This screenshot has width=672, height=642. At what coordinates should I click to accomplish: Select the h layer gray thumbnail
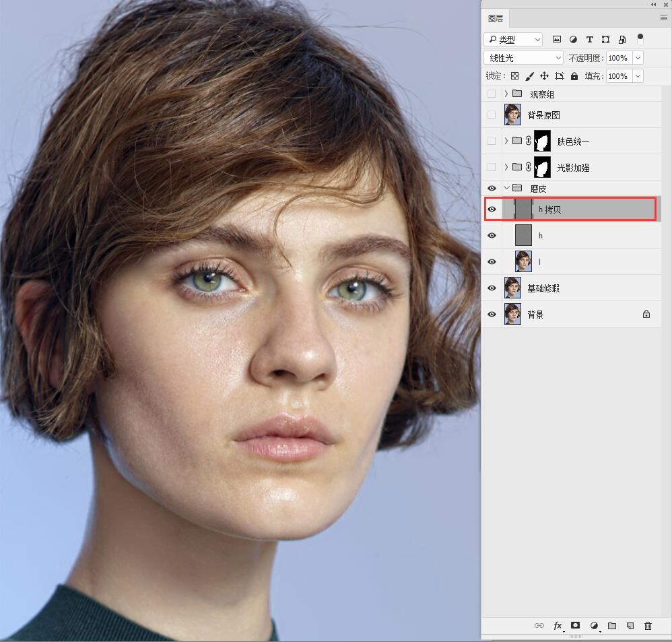coord(523,235)
